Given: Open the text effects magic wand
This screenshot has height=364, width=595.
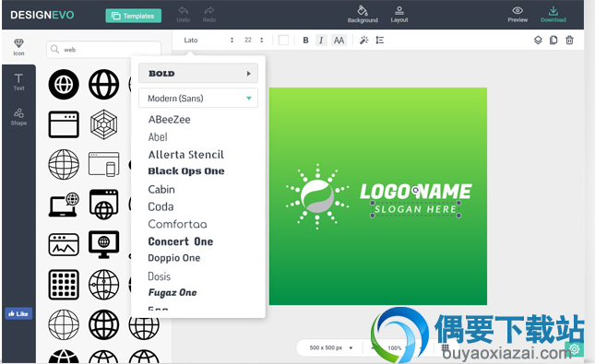Looking at the screenshot, I should pyautogui.click(x=363, y=41).
